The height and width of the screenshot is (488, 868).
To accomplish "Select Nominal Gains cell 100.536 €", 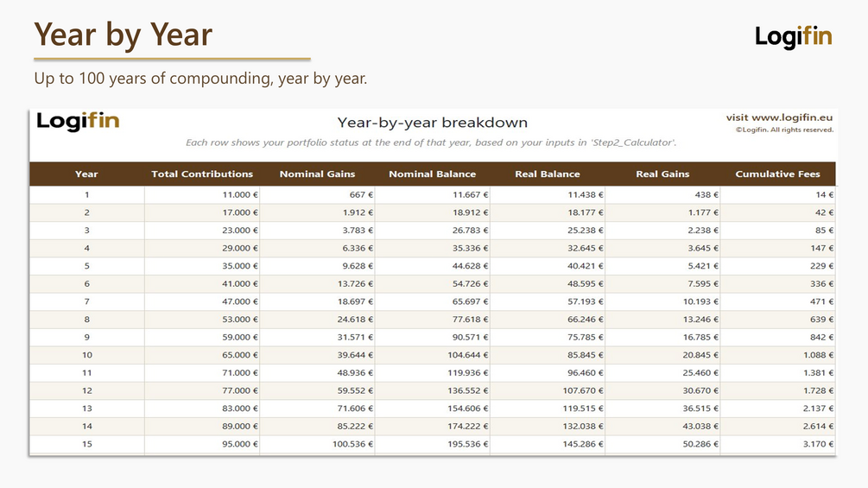I will point(317,444).
